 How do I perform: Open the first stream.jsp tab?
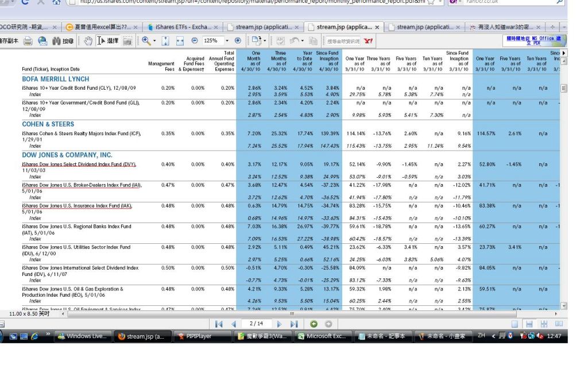[x=264, y=27]
